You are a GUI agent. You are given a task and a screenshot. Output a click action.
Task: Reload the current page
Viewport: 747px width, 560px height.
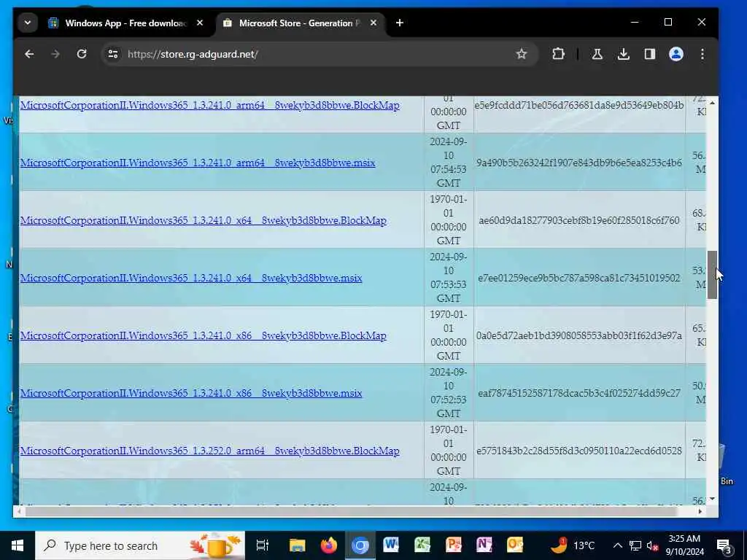tap(82, 54)
